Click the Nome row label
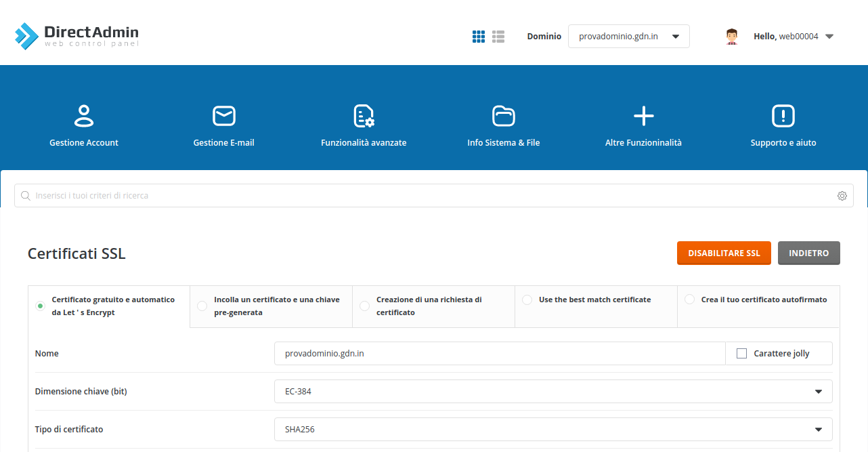868x452 pixels. click(x=47, y=354)
